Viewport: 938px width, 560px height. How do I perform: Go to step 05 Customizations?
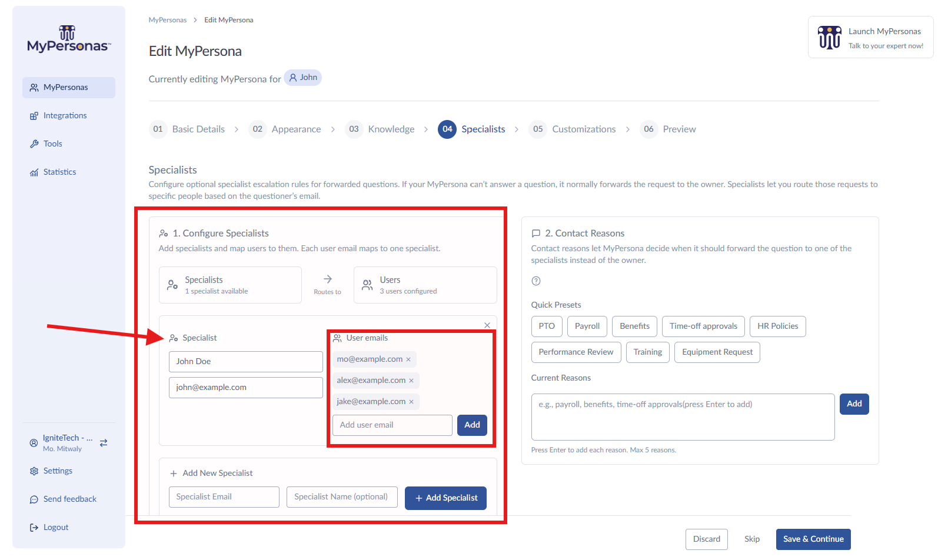pyautogui.click(x=573, y=129)
